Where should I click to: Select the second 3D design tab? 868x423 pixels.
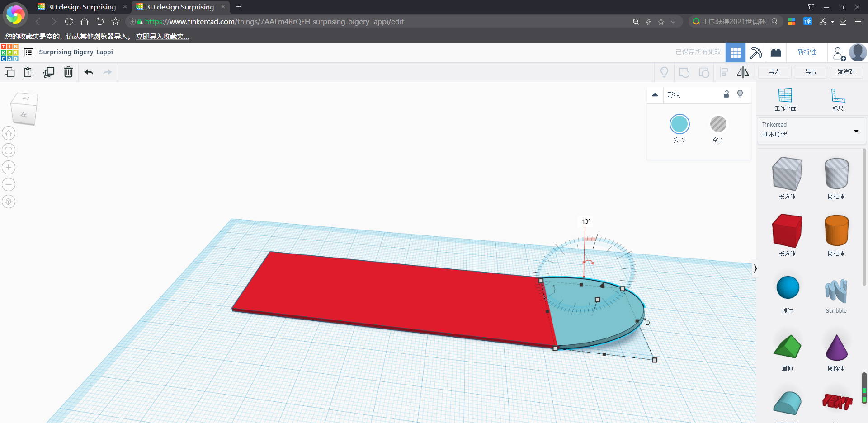pos(180,7)
